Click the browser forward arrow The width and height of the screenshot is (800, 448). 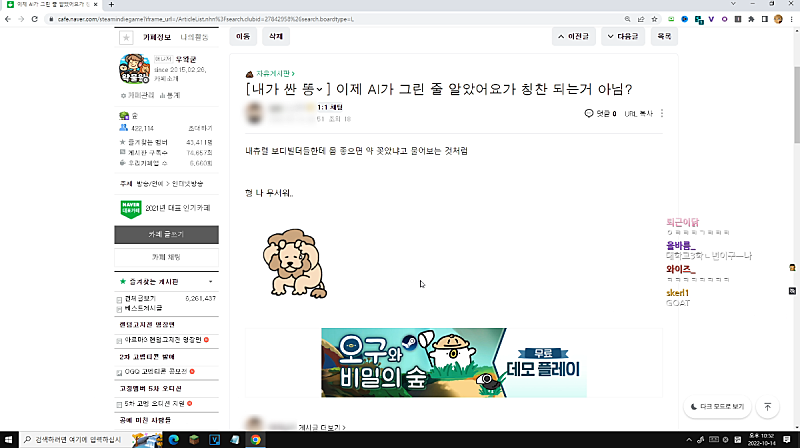coord(21,19)
